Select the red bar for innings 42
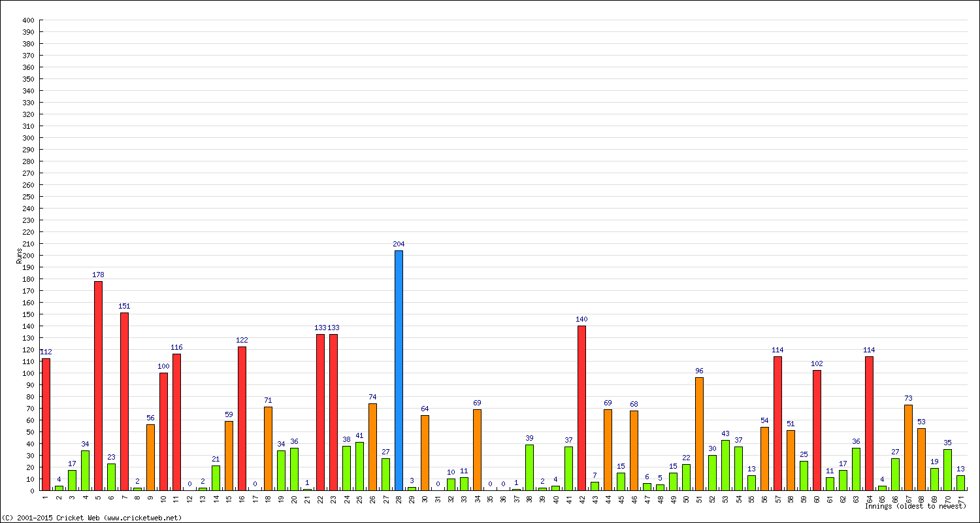The height and width of the screenshot is (523, 980). click(581, 408)
